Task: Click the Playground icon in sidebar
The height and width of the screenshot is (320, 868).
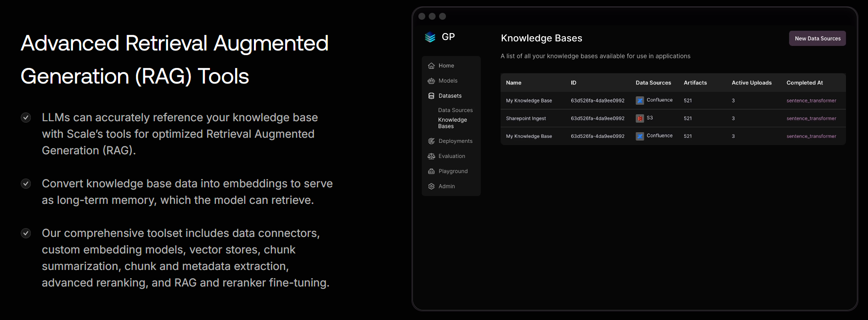Action: tap(431, 171)
